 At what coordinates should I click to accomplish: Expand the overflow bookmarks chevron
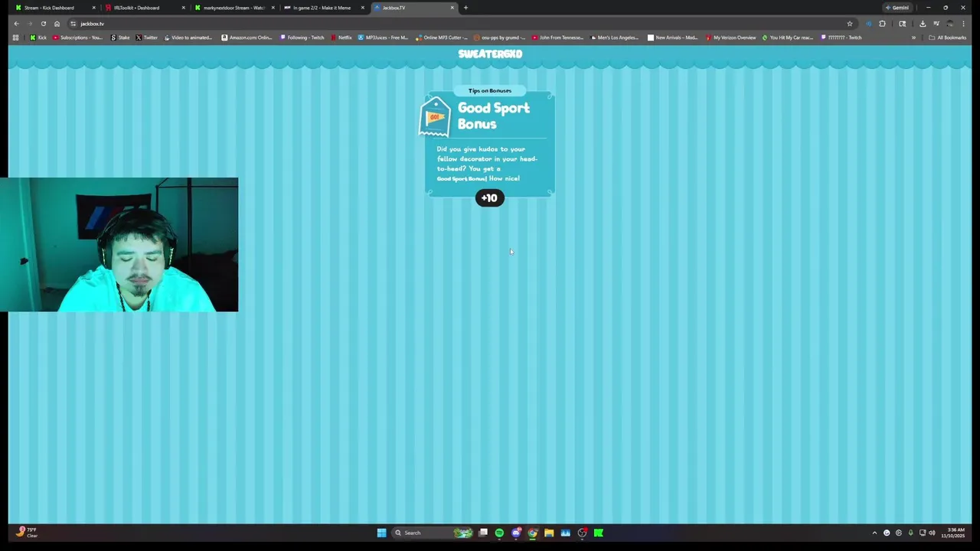913,37
